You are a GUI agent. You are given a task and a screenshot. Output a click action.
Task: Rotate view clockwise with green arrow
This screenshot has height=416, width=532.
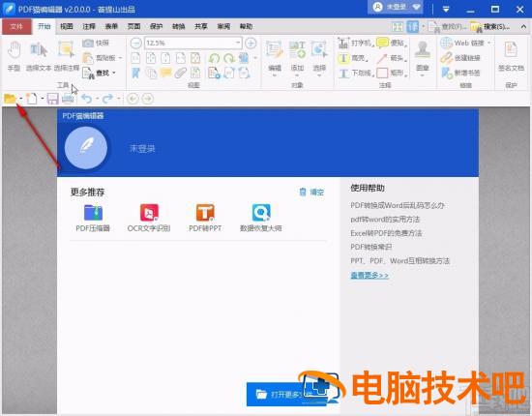pos(229,58)
